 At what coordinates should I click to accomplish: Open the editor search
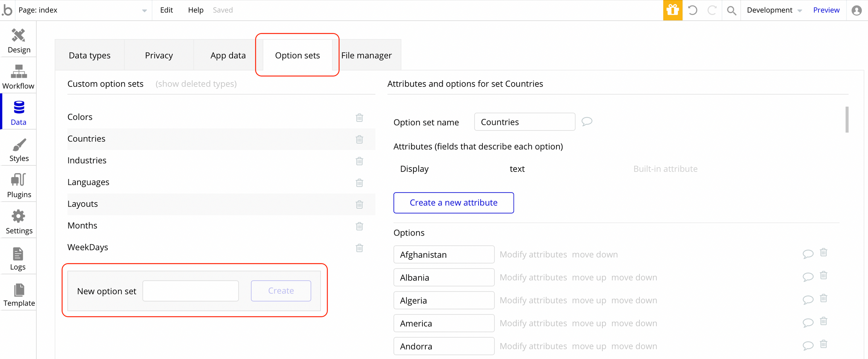731,10
